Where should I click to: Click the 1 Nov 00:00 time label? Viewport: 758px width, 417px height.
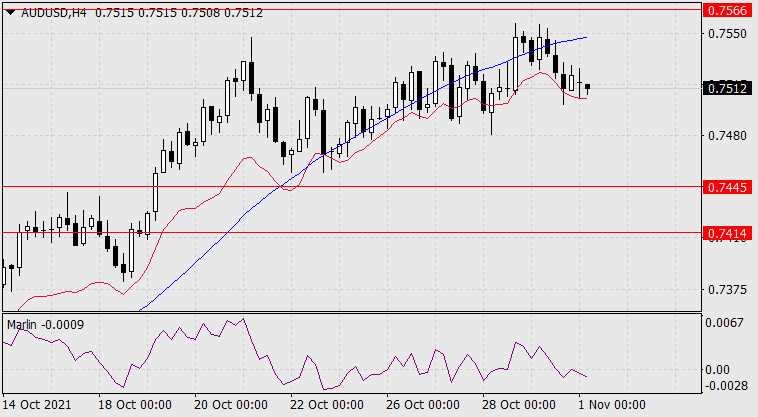click(612, 404)
